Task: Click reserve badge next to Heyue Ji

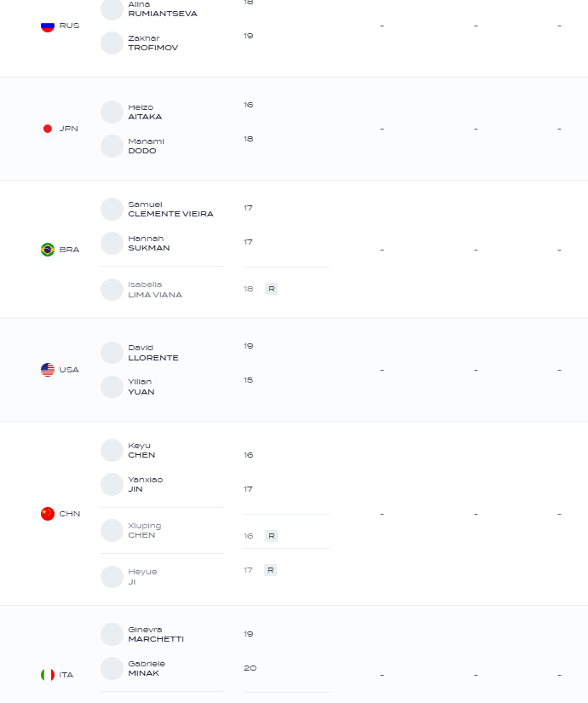Action: [x=270, y=570]
